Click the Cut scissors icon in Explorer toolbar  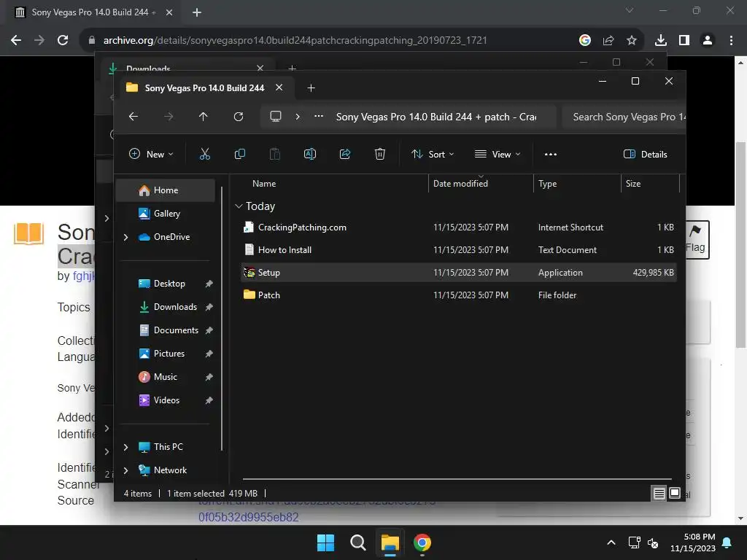(x=204, y=154)
